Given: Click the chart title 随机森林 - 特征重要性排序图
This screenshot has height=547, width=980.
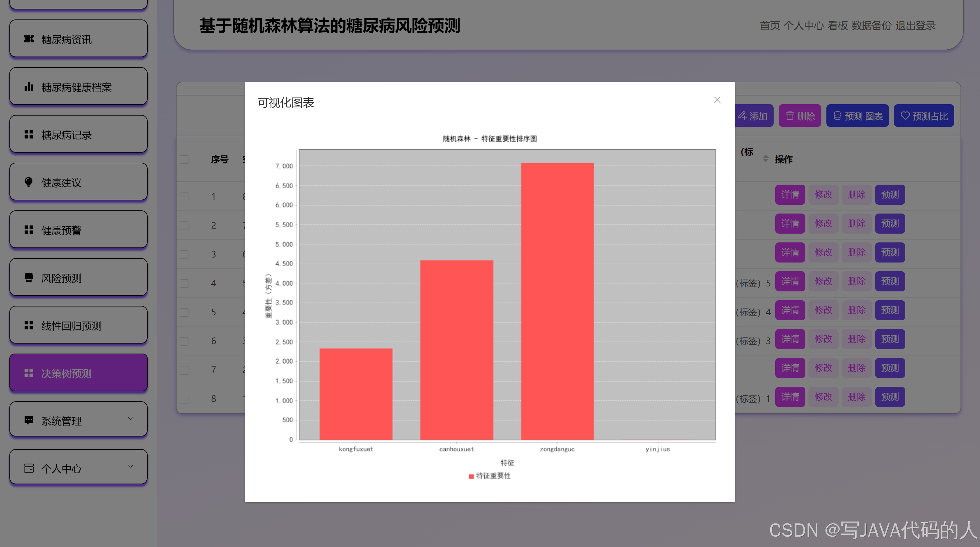Looking at the screenshot, I should click(490, 139).
